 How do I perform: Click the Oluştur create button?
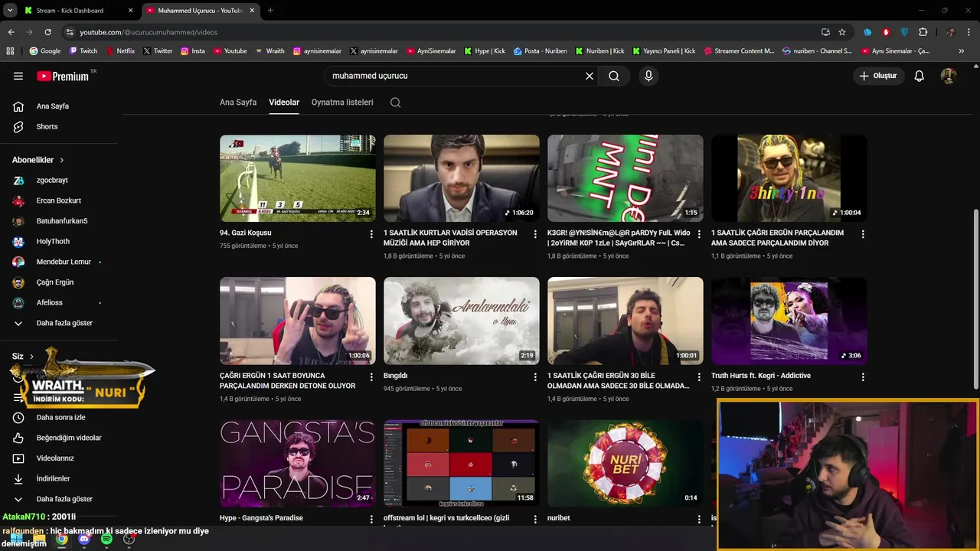(878, 76)
